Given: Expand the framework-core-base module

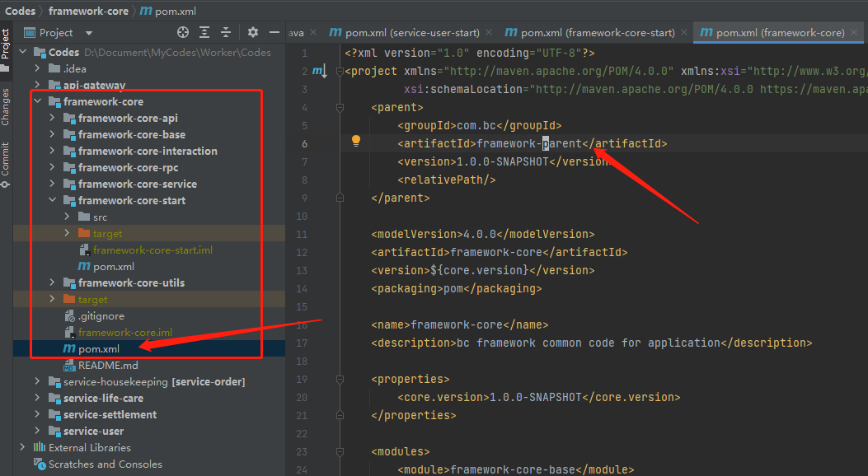Looking at the screenshot, I should pyautogui.click(x=52, y=134).
